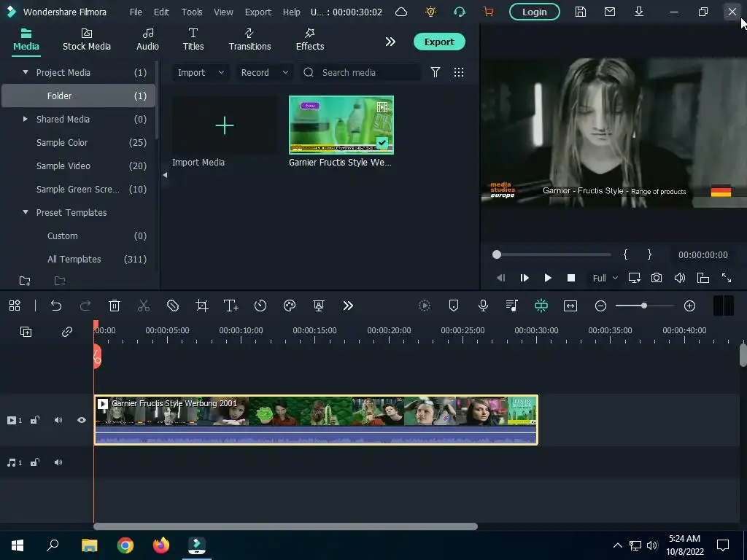Image resolution: width=747 pixels, height=560 pixels.
Task: Add text with the Text tool
Action: click(x=231, y=306)
